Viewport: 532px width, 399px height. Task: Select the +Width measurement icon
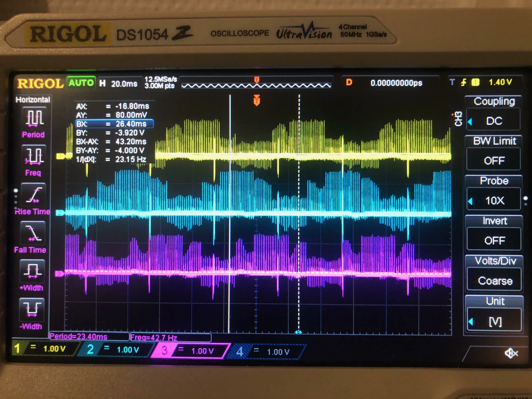32,271
